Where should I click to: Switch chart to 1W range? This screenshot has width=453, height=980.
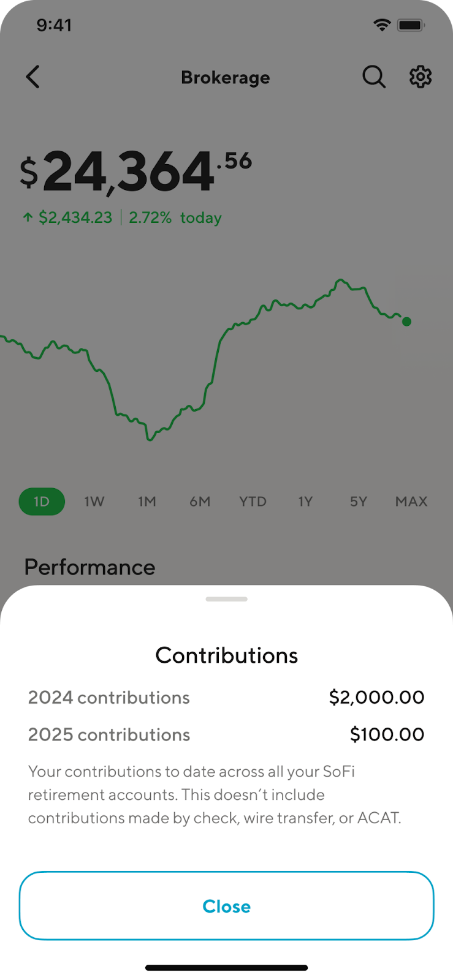[94, 502]
